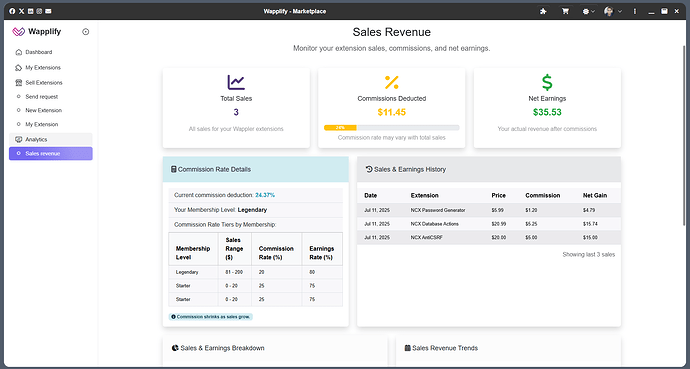Go to Dashboard in the sidebar
Image resolution: width=690 pixels, height=369 pixels.
tap(51, 52)
